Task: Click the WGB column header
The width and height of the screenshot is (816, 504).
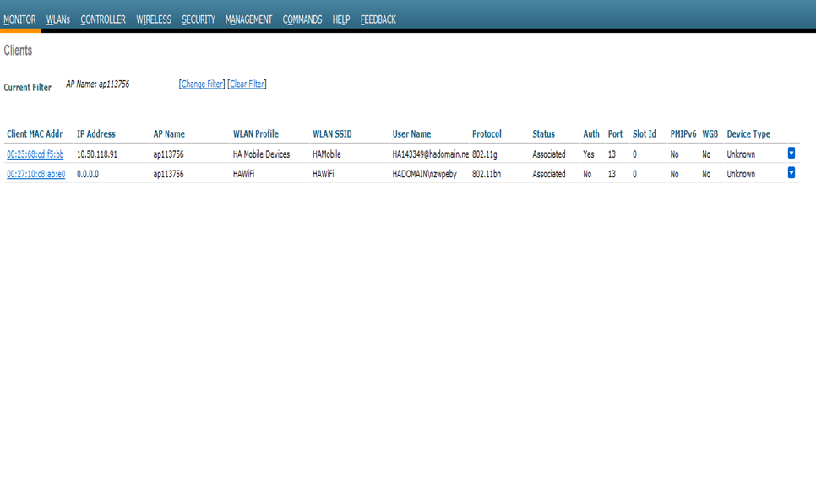Action: point(710,133)
